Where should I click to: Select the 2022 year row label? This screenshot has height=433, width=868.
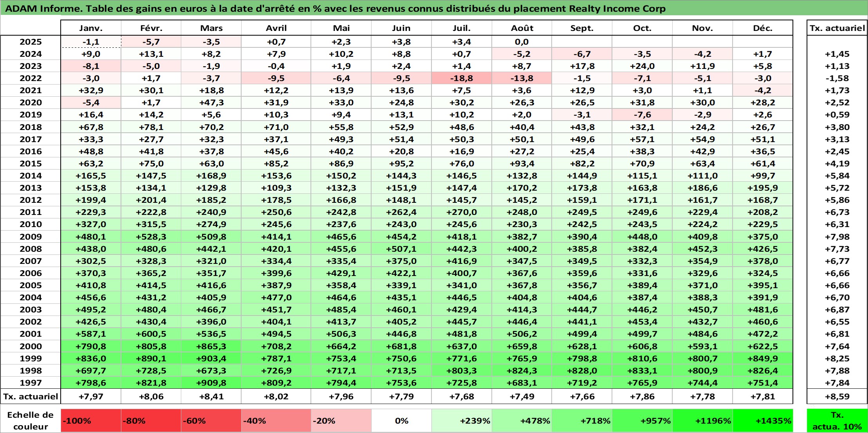31,78
